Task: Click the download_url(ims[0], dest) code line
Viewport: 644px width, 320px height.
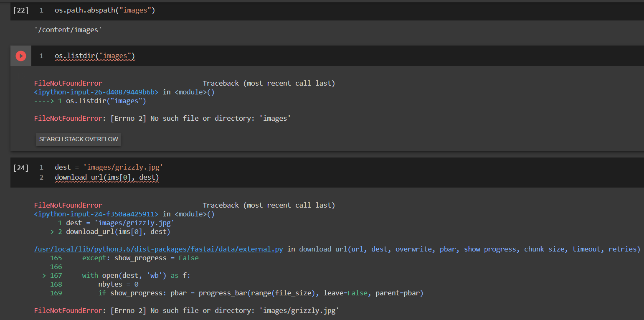Action: pyautogui.click(x=107, y=178)
